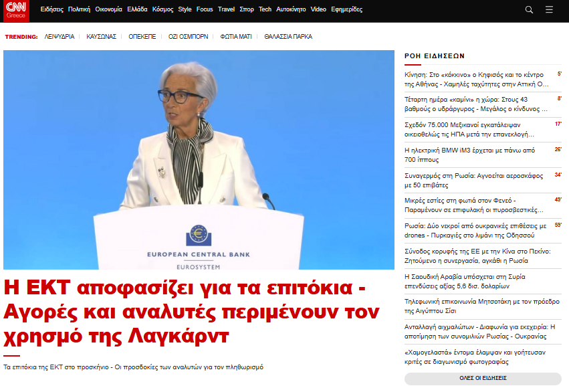Open the Οικονομία section

tap(108, 9)
